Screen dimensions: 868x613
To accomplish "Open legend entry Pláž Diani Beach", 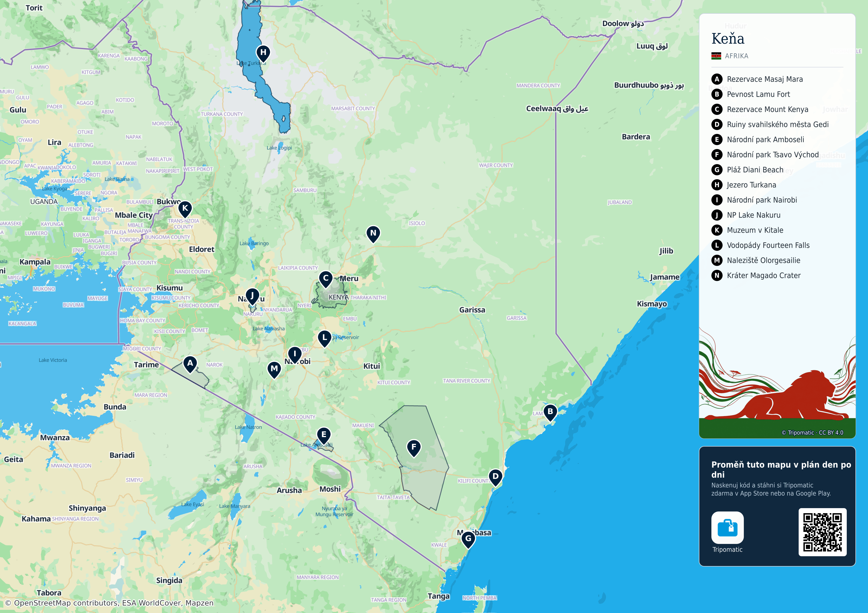I will point(747,170).
